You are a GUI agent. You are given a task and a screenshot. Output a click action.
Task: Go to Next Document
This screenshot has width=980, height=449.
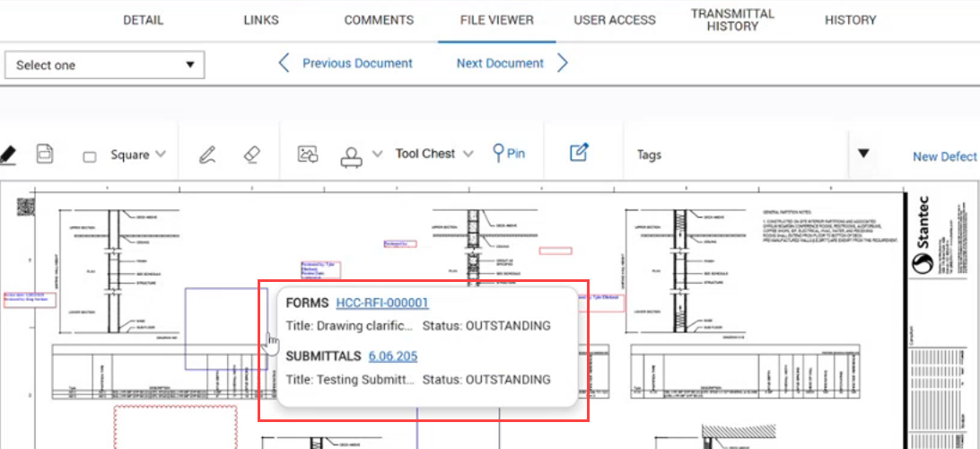(500, 63)
